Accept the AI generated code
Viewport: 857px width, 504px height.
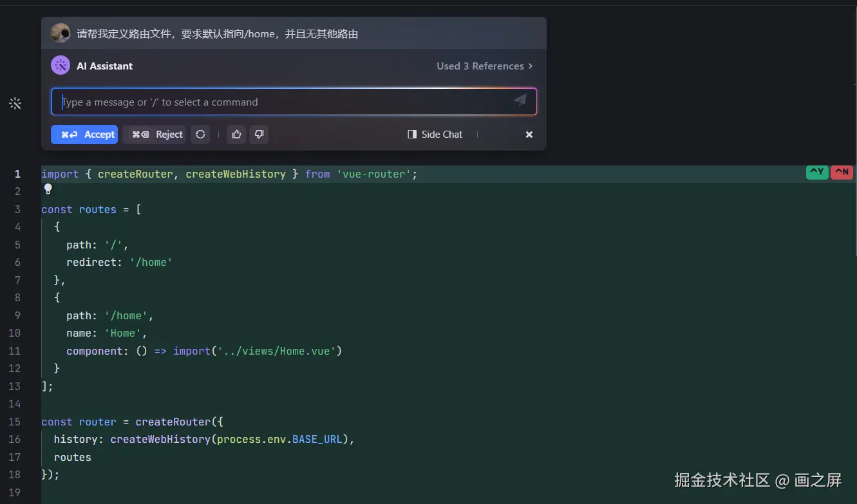coord(84,135)
